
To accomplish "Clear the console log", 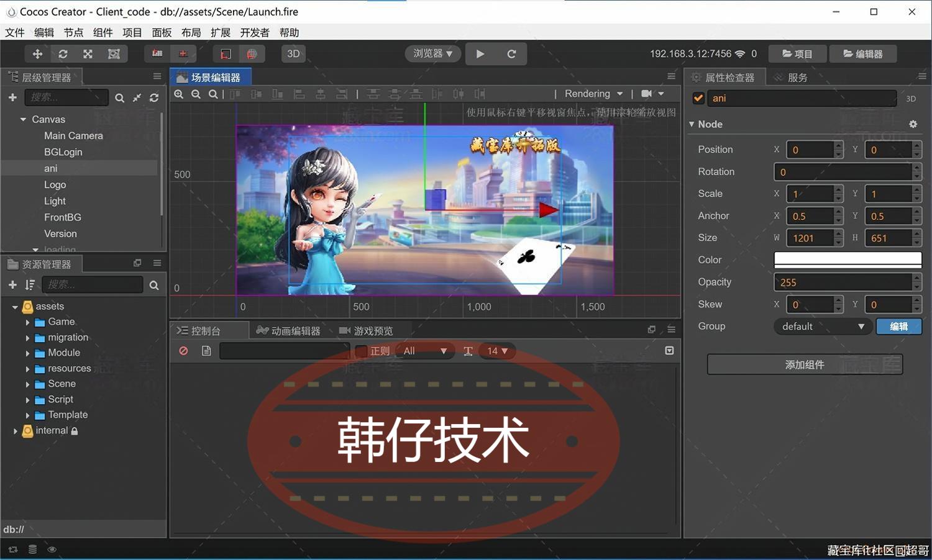I will tap(183, 351).
